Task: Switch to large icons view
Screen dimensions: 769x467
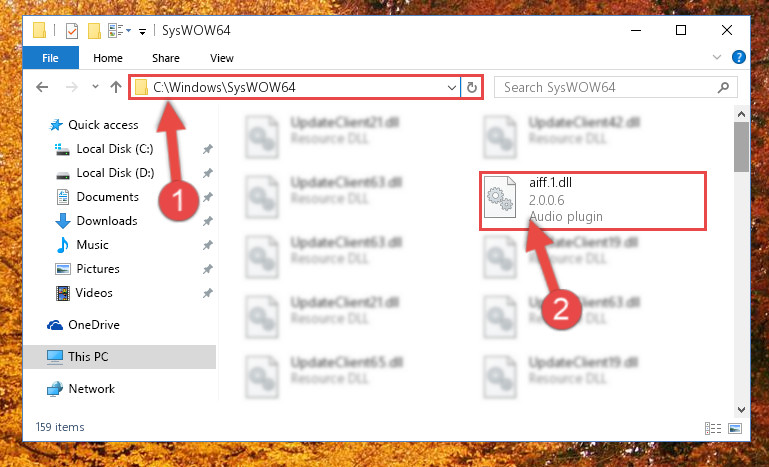Action: pos(735,428)
